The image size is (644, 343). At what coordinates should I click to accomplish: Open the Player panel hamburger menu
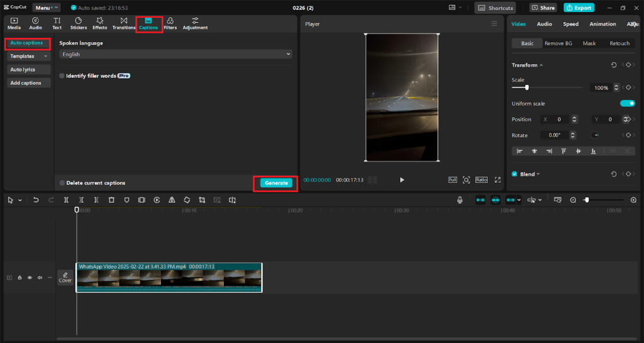pos(494,24)
